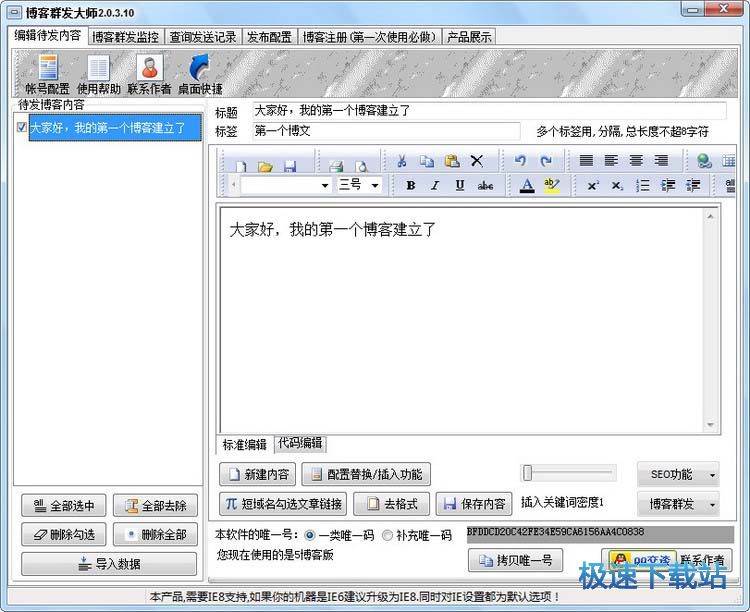The image size is (750, 612).
Task: Click the superscript icon in editor toolbar
Action: [593, 186]
